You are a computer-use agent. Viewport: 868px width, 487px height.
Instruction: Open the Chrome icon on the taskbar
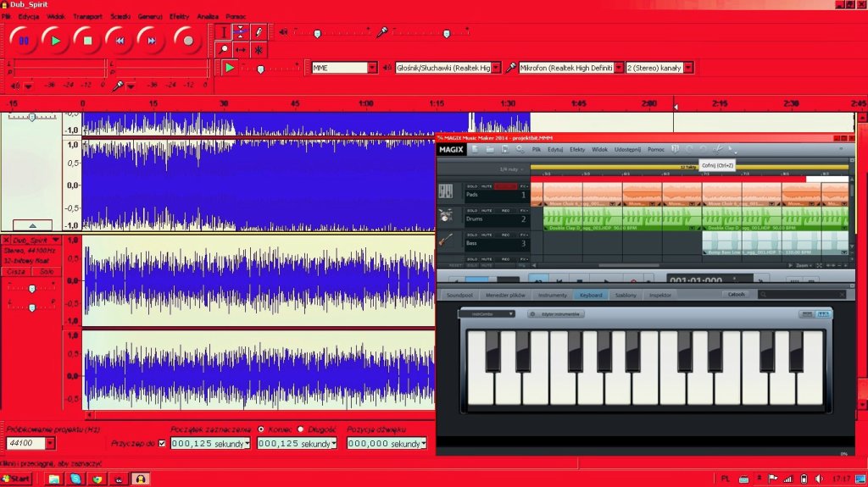coord(97,479)
